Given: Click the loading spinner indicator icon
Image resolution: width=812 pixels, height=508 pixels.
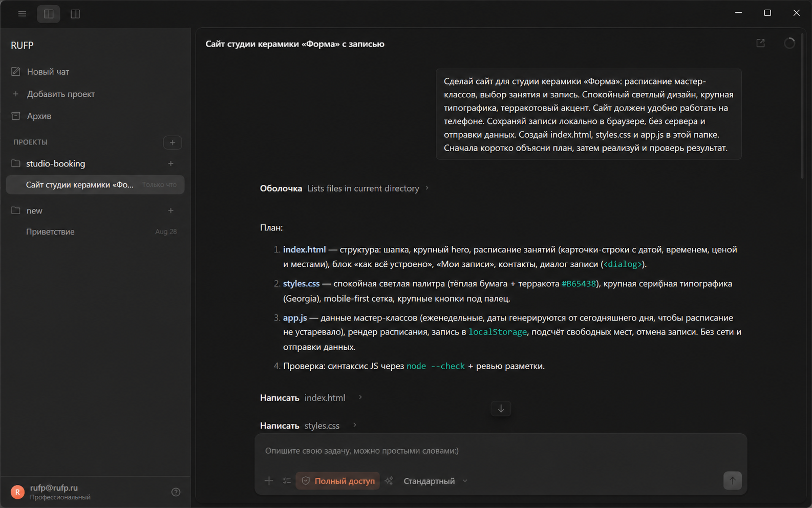Looking at the screenshot, I should pos(789,43).
